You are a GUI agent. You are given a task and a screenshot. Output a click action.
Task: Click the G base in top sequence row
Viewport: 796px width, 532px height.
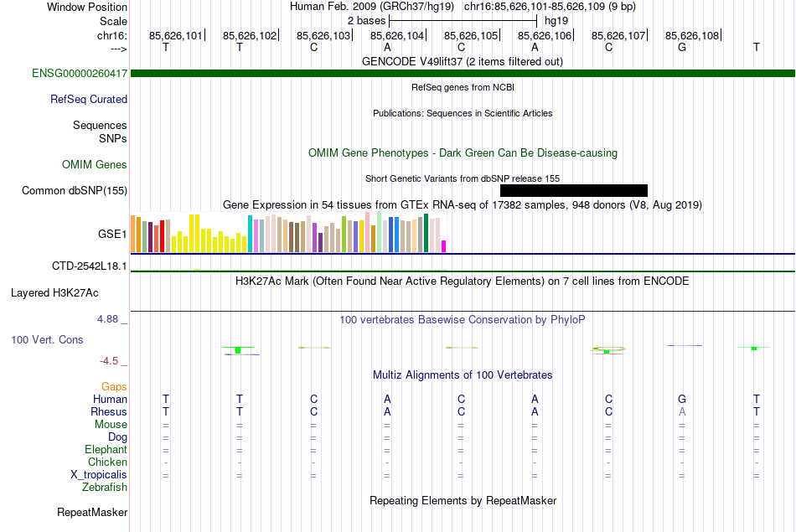click(682, 47)
